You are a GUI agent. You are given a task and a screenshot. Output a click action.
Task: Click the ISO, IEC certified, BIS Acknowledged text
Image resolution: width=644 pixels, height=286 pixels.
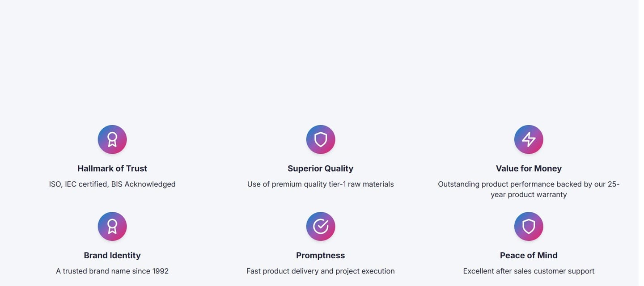coord(112,184)
